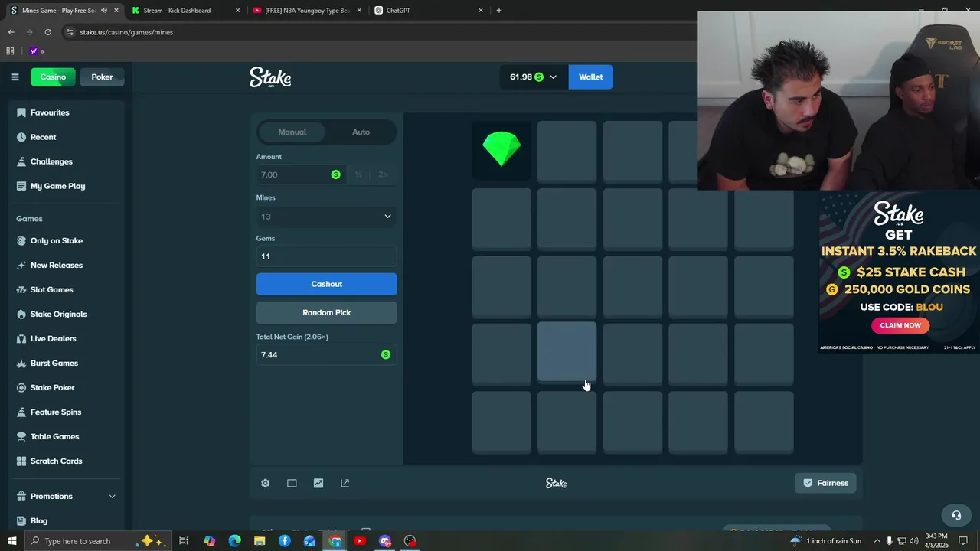This screenshot has height=551, width=980.
Task: Open the notification center icon
Action: (x=963, y=541)
